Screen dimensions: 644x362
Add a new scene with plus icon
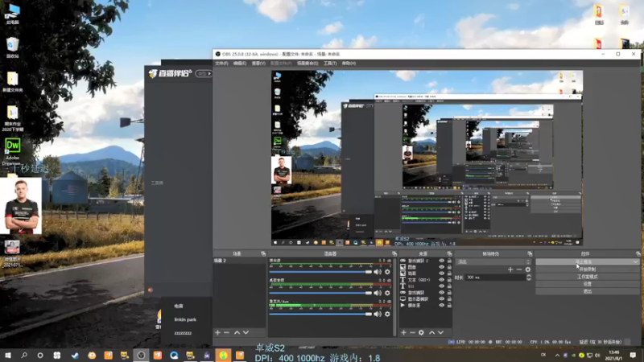(217, 332)
